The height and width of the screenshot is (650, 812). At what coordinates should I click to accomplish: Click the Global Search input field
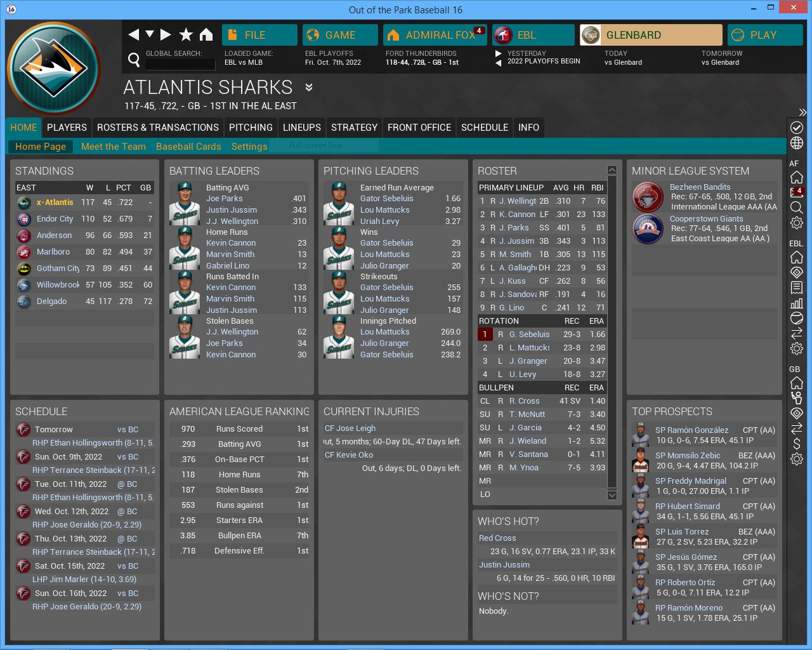click(x=180, y=63)
